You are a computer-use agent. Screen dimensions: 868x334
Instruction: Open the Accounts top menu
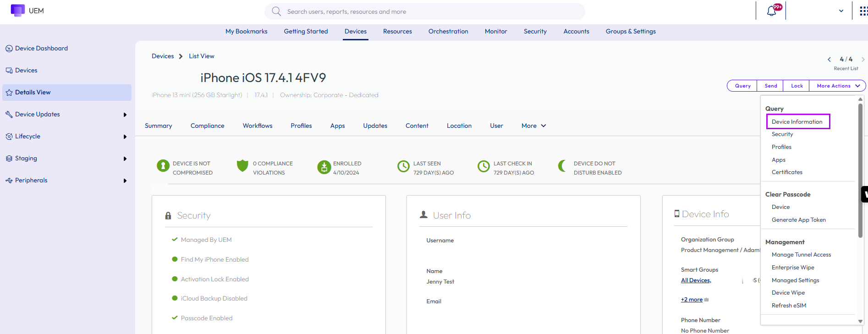tap(576, 31)
